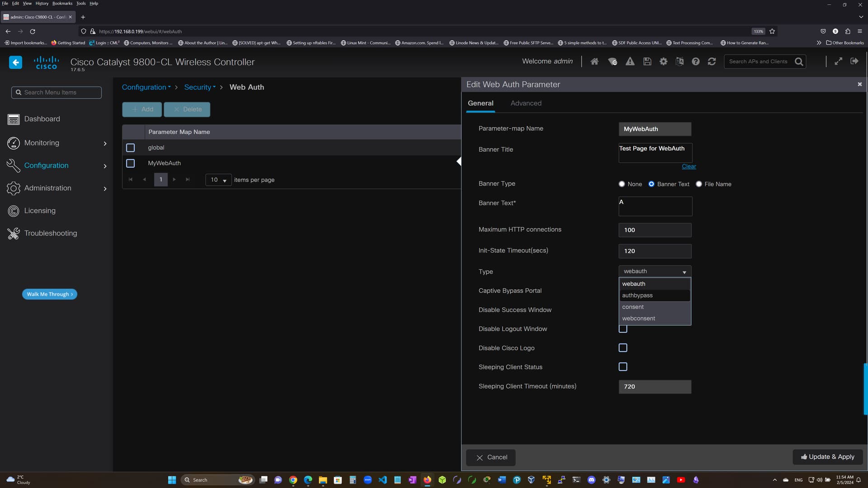Image resolution: width=868 pixels, height=488 pixels.
Task: Switch to the Advanced tab
Action: click(526, 103)
